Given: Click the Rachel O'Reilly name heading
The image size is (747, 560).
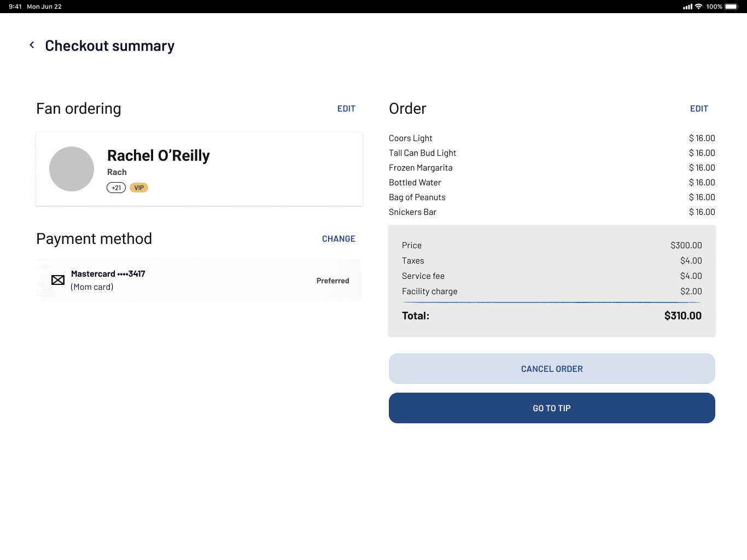Looking at the screenshot, I should pos(159,156).
